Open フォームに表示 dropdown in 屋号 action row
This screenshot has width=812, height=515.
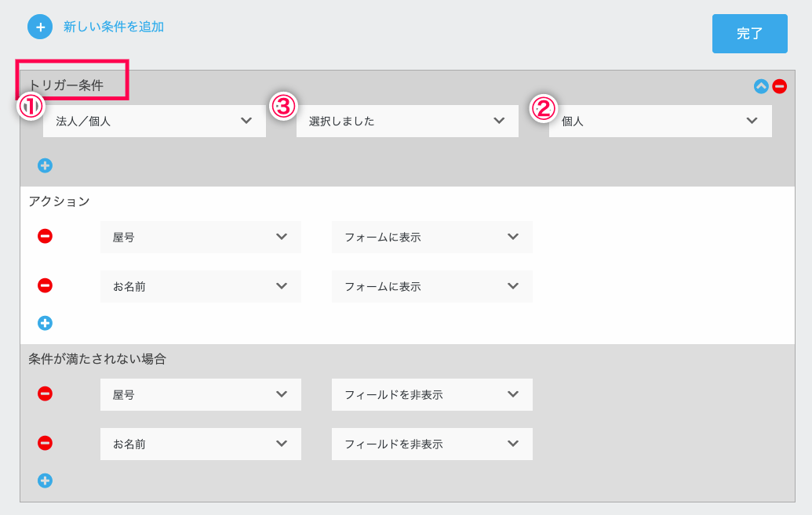tap(432, 237)
